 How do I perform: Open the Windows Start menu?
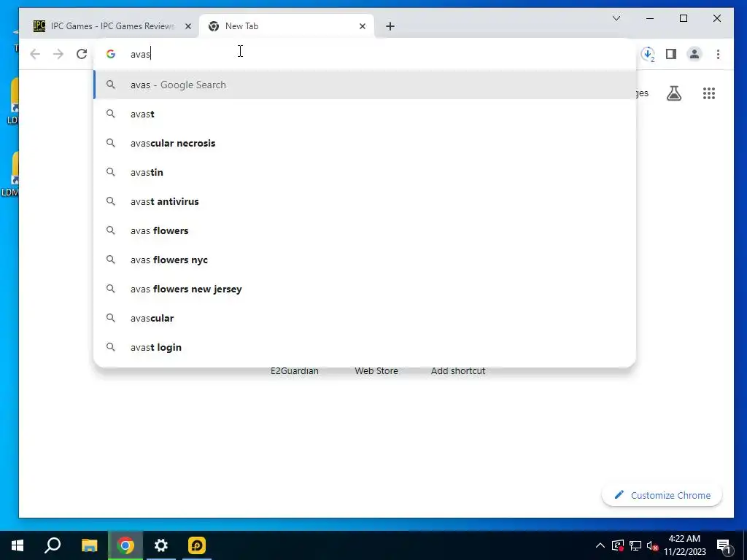click(x=18, y=545)
